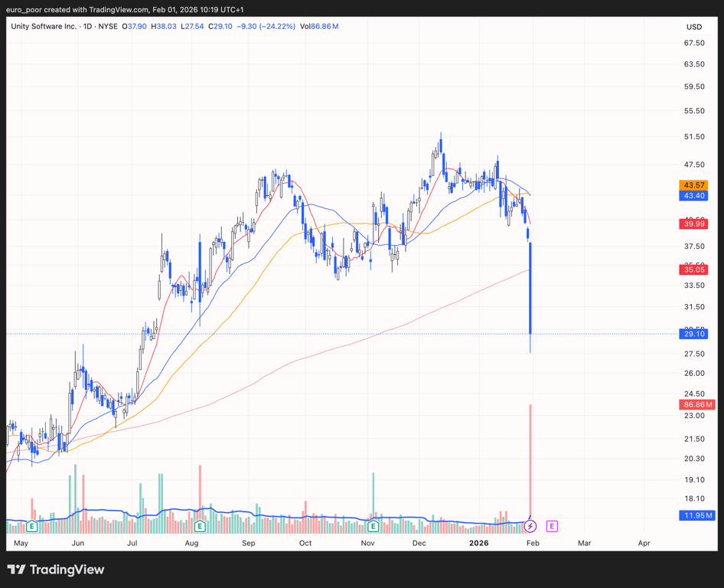Click the Unity Software Inc. symbol title
This screenshot has height=588, width=724.
[44, 26]
